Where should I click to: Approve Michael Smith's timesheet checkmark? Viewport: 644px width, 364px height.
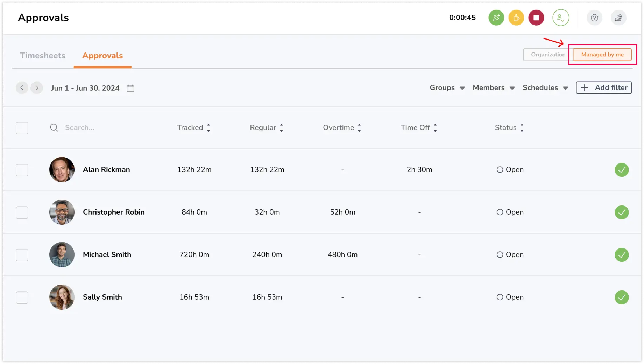(x=622, y=255)
